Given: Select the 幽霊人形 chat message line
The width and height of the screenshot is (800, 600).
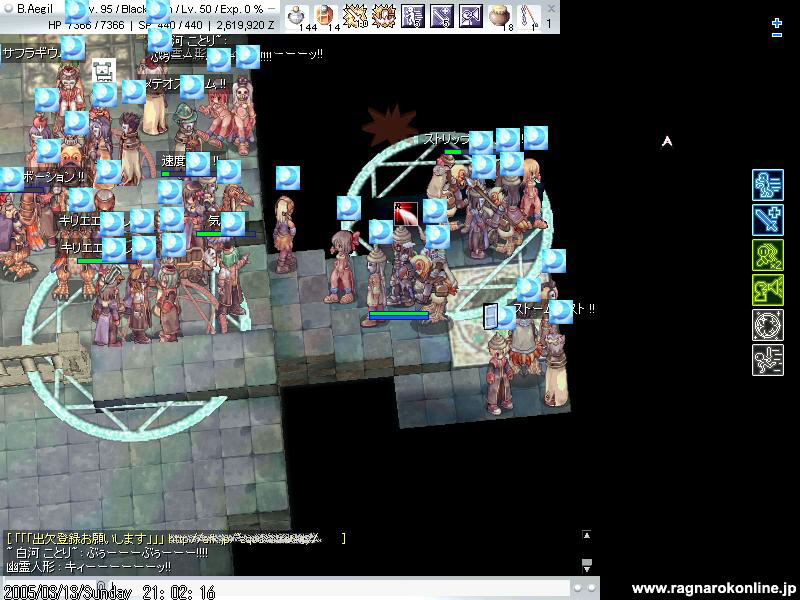Looking at the screenshot, I should pyautogui.click(x=89, y=566).
